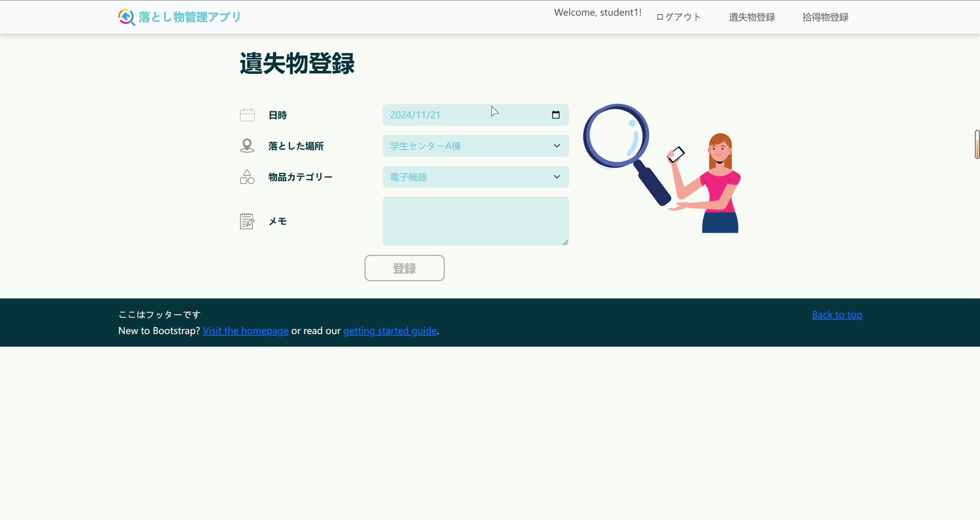Viewport: 980px width, 520px height.
Task: Click the page's vertical scrollbar thumb
Action: 977,144
